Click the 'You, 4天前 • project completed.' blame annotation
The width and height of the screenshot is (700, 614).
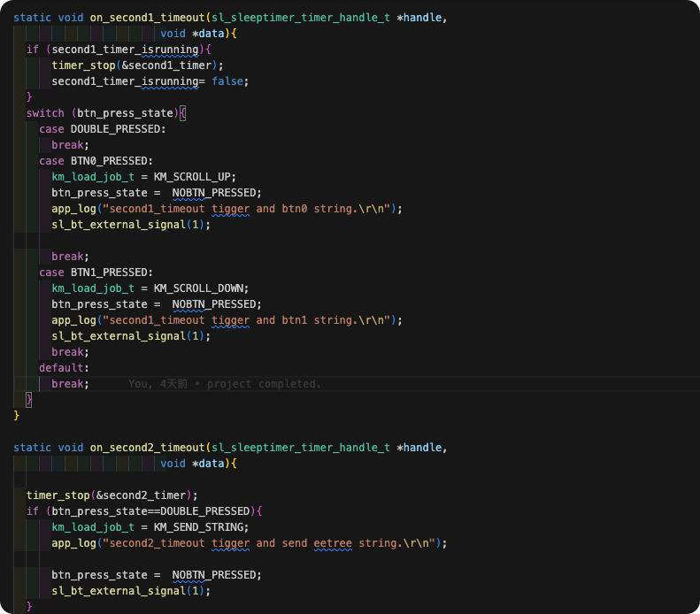225,384
